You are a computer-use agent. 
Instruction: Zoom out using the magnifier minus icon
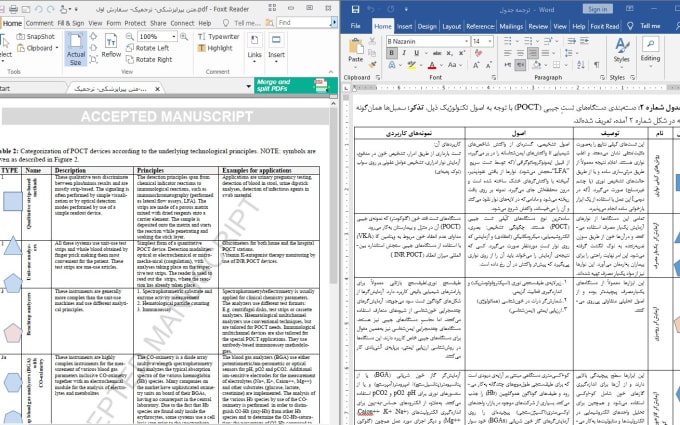(130, 36)
